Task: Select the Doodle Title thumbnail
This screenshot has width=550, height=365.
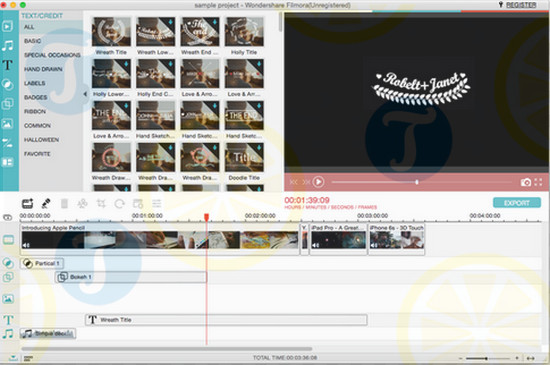Action: [244, 157]
